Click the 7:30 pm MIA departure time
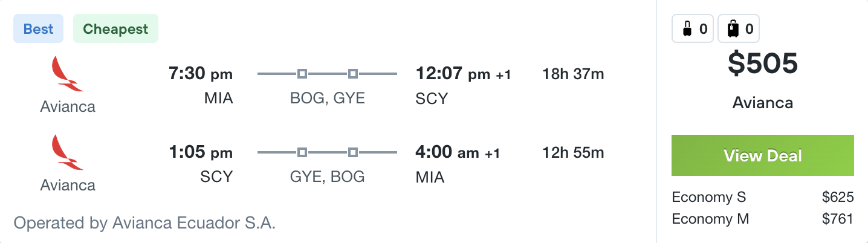 [x=201, y=74]
